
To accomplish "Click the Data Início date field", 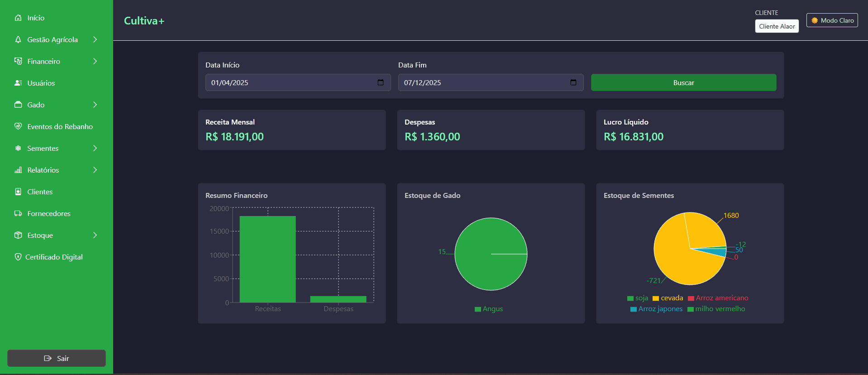I will pos(298,82).
